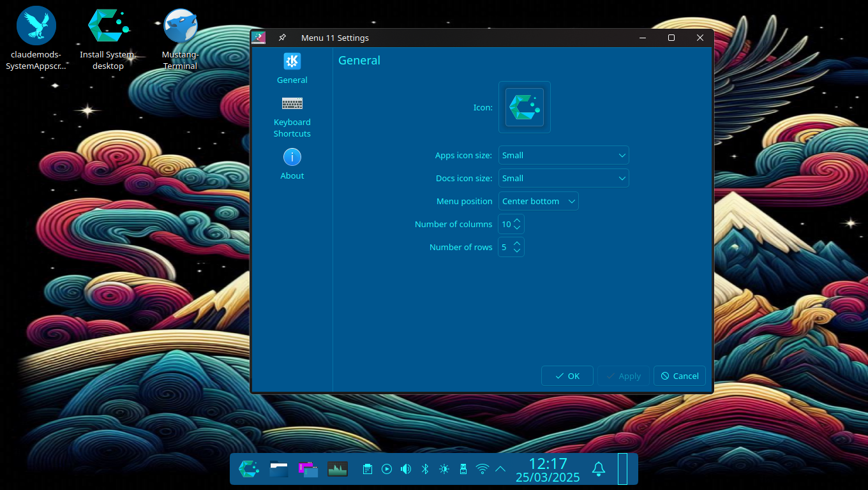The width and height of the screenshot is (868, 490).
Task: Expand hidden system tray icons arrow
Action: click(x=500, y=469)
